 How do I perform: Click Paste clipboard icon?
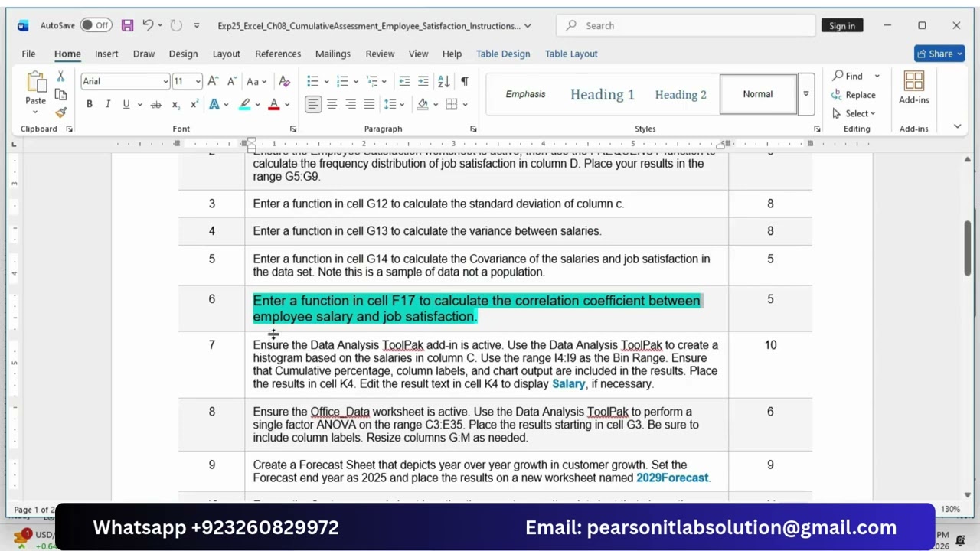tap(36, 82)
